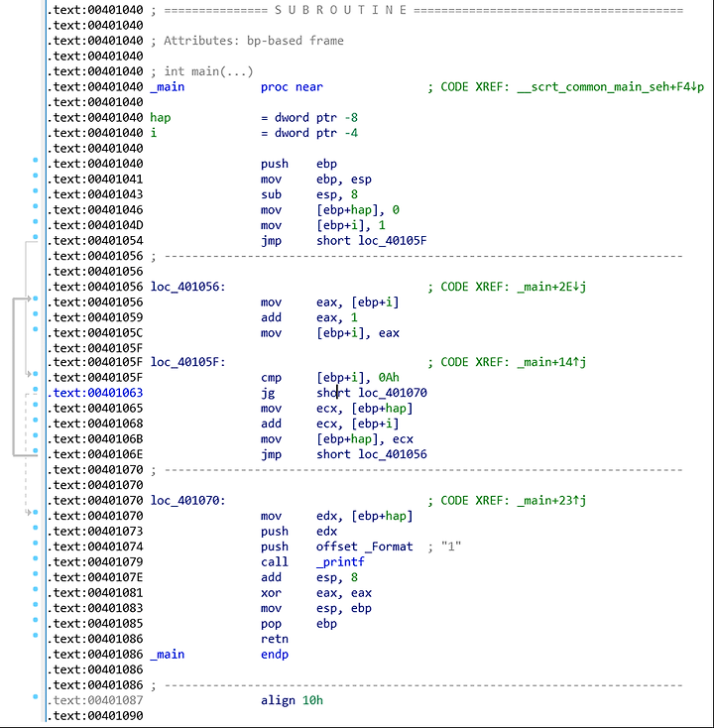Follow the _main+14 code xref

click(551, 362)
